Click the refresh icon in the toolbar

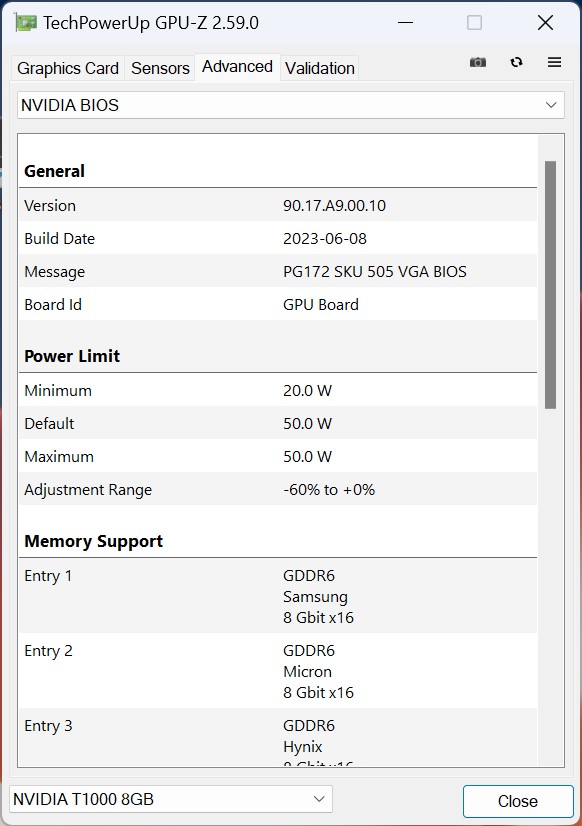click(516, 62)
